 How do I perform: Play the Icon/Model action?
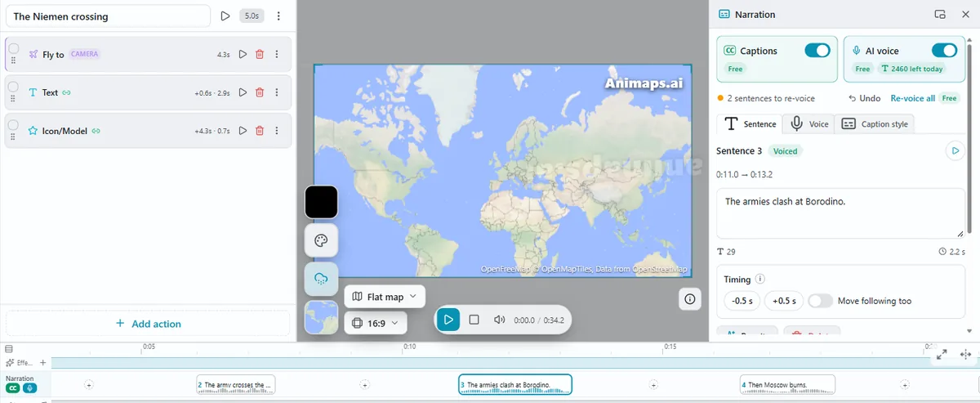tap(243, 131)
